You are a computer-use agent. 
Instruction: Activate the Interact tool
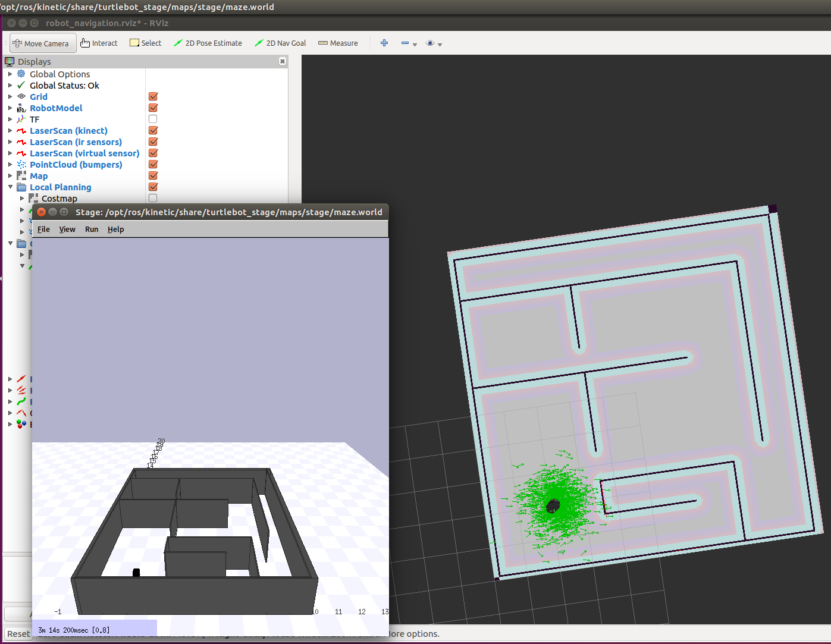tap(99, 43)
